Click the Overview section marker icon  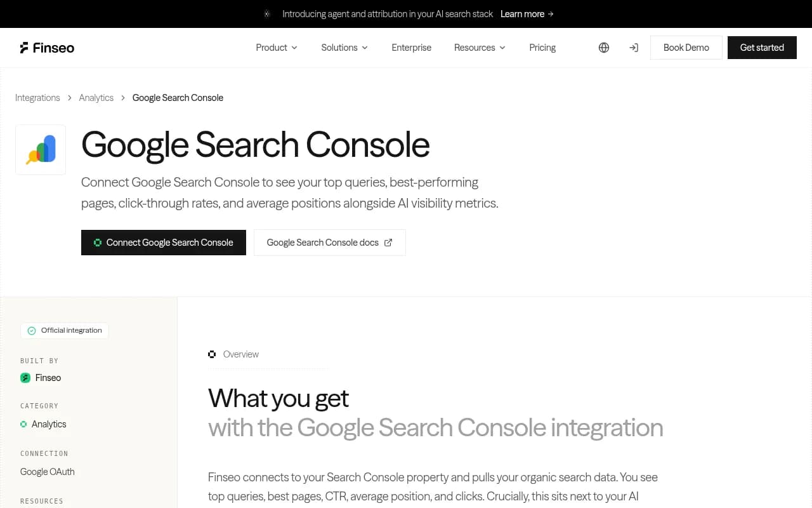coord(212,354)
